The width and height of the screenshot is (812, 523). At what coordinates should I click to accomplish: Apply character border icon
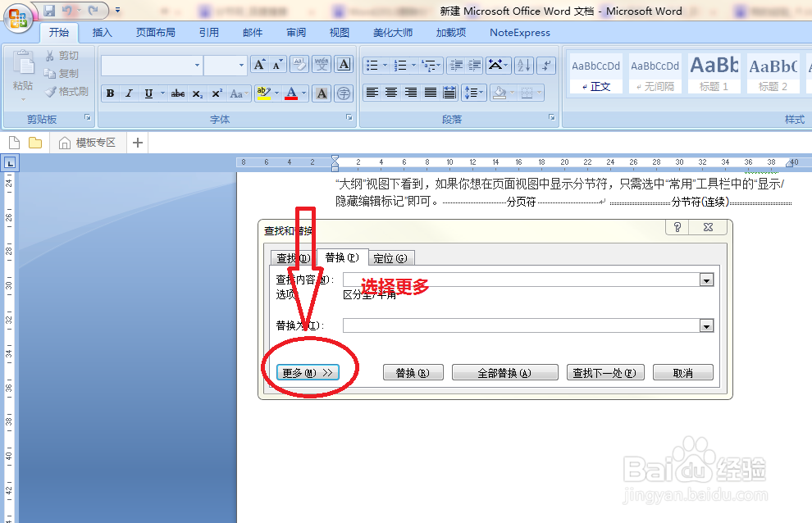coord(344,65)
